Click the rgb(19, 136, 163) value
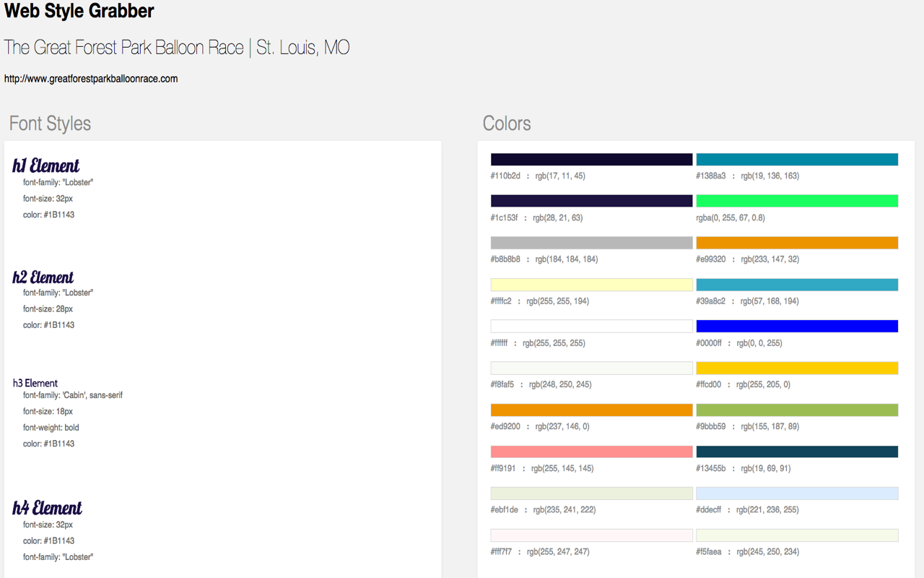 tap(770, 176)
